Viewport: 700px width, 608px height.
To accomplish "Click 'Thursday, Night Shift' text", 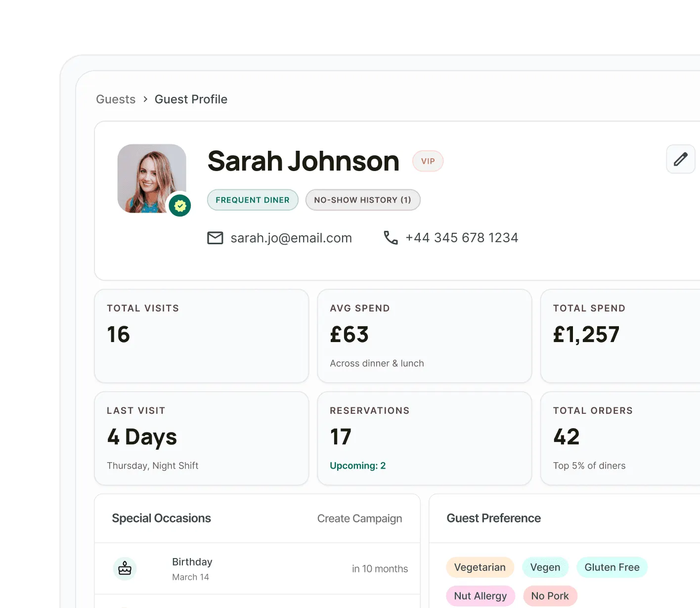I will (153, 466).
